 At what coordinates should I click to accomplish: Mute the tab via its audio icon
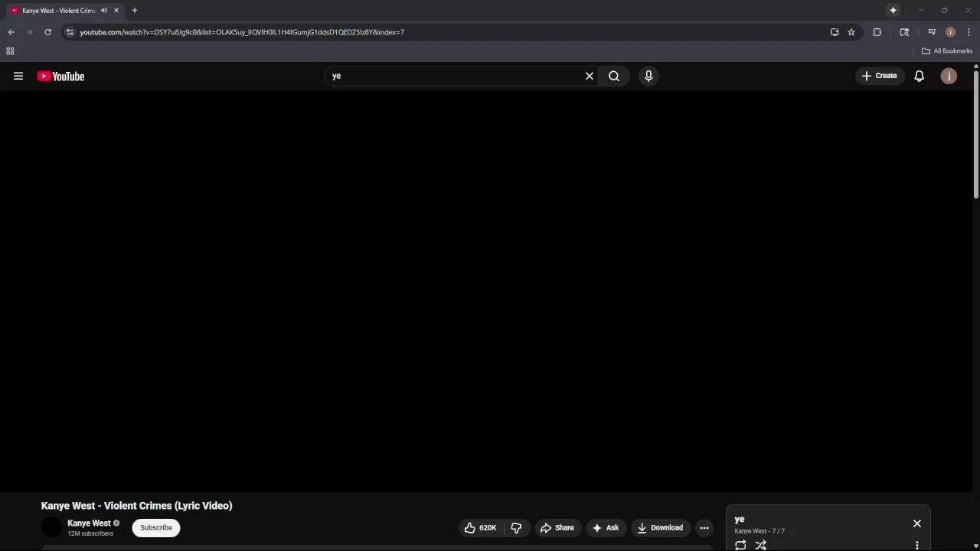coord(104,11)
